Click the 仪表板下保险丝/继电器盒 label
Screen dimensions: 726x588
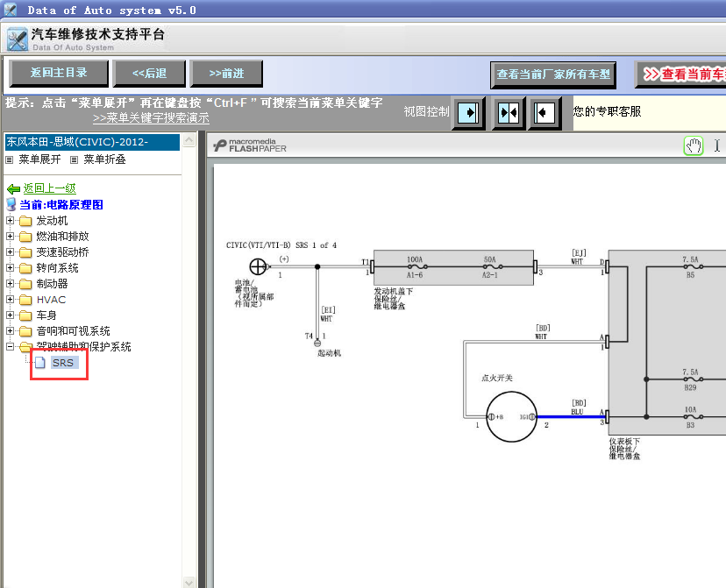(x=624, y=450)
